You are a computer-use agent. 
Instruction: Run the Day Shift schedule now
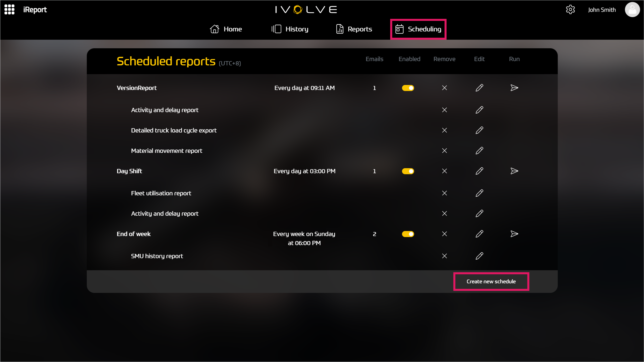(x=514, y=171)
